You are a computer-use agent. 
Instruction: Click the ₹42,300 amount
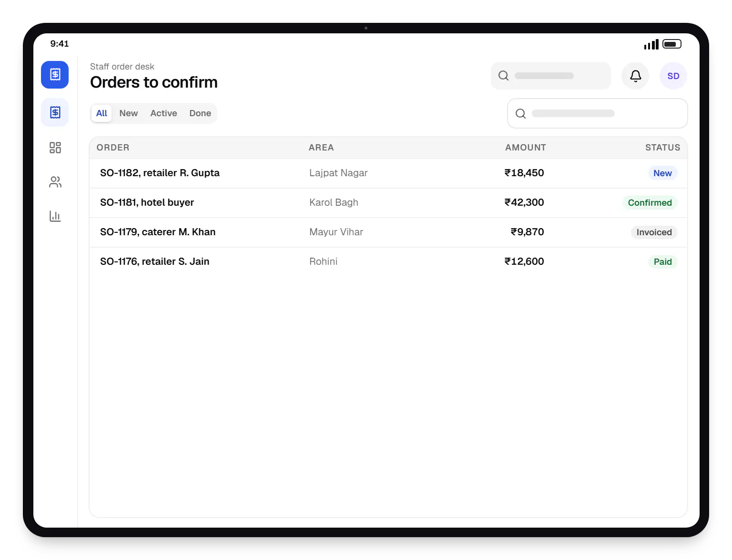tap(524, 202)
